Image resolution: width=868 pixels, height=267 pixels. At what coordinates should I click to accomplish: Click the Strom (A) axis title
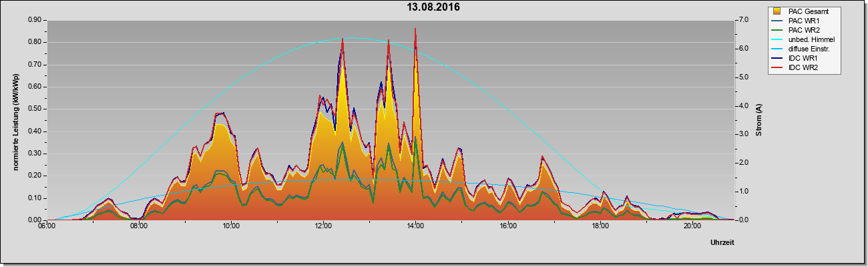point(759,120)
